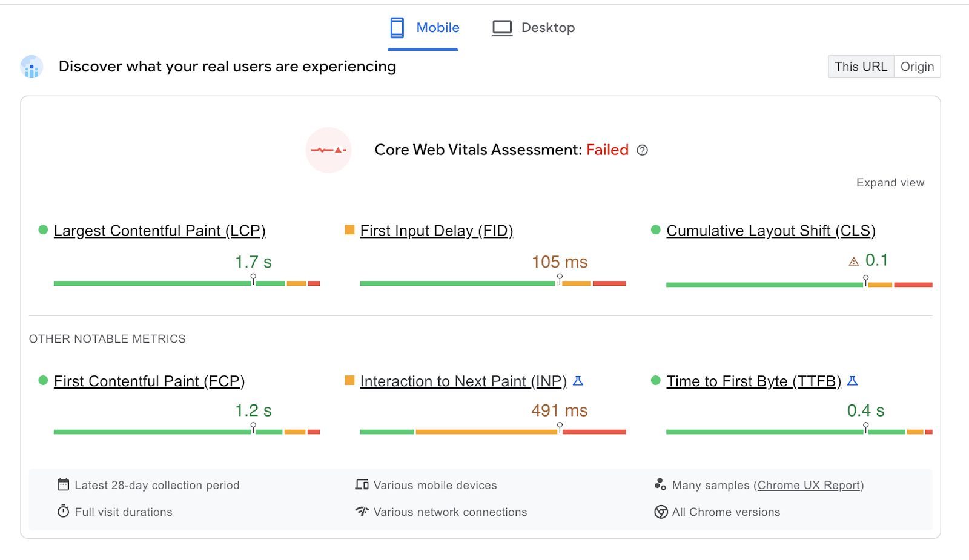Open Largest Contentful Paint (LCP) link
This screenshot has width=969, height=560.
159,231
